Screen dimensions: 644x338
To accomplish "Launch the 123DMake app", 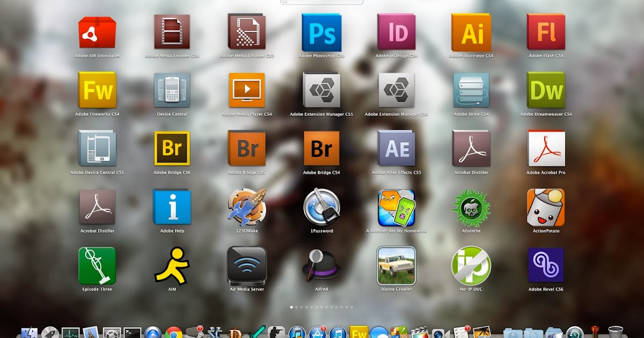I will [x=247, y=207].
